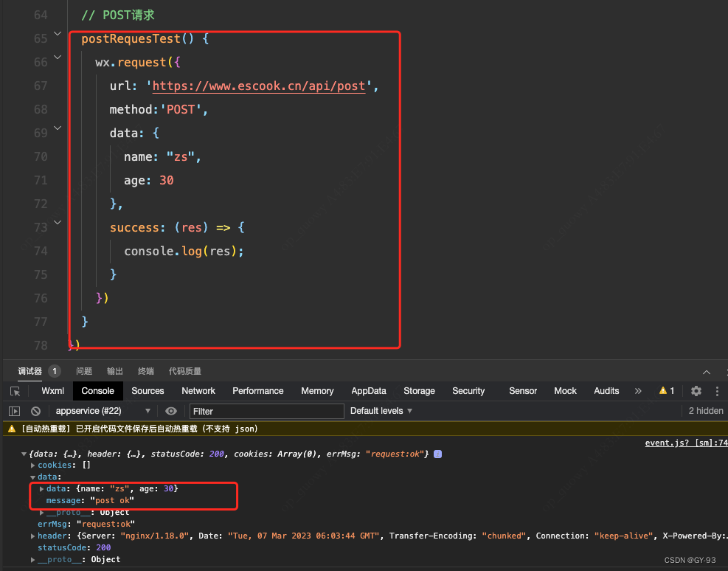Show more DevTools tabs via double chevron
This screenshot has width=728, height=571.
pyautogui.click(x=638, y=391)
